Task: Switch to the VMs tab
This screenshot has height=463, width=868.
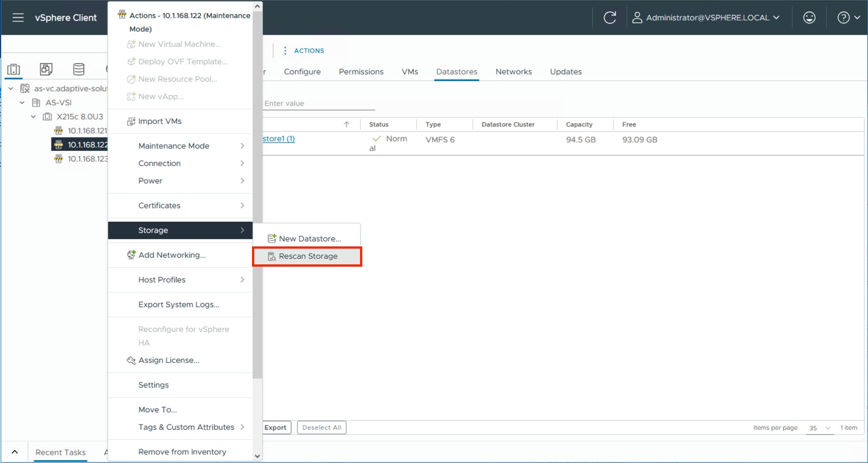Action: pos(410,71)
